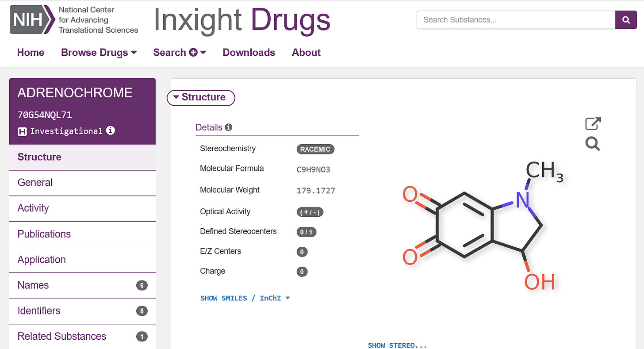
Task: Open Browse Drugs dropdown menu
Action: coord(99,52)
